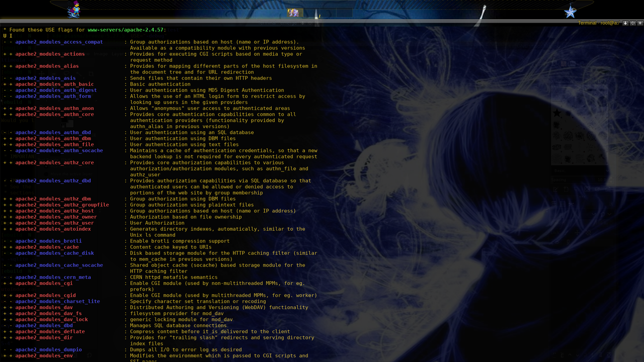Click apache2_modules_auth_form flag name
The width and height of the screenshot is (644, 362).
click(x=53, y=97)
